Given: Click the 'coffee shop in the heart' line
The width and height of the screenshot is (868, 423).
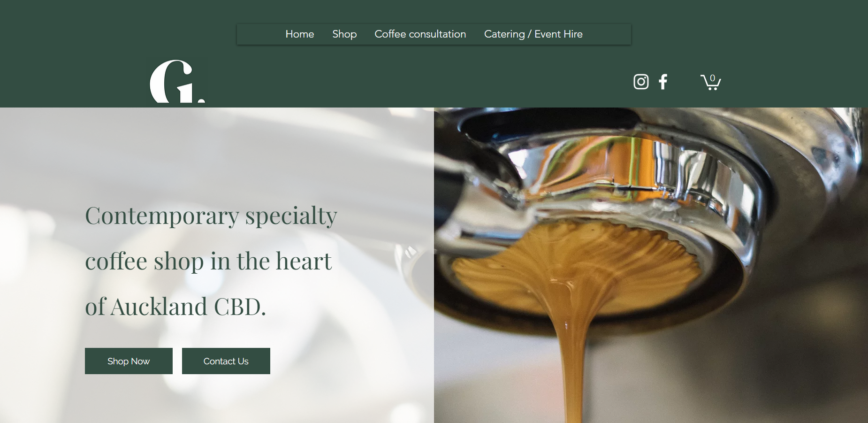Looking at the screenshot, I should pyautogui.click(x=208, y=261).
